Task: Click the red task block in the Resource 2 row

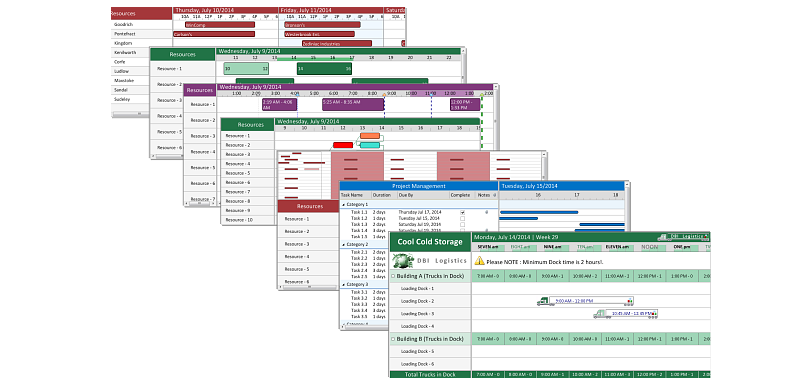Action: point(343,145)
